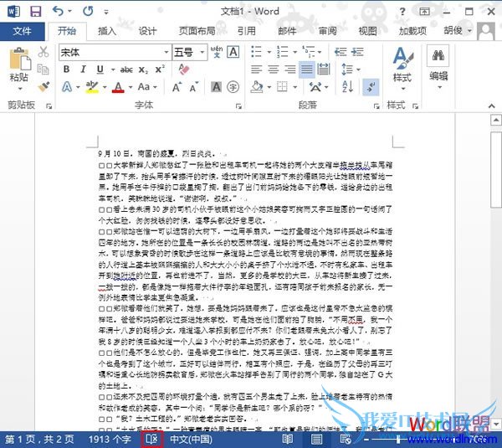The height and width of the screenshot is (448, 502).
Task: Toggle Underline formatting
Action: click(100, 70)
